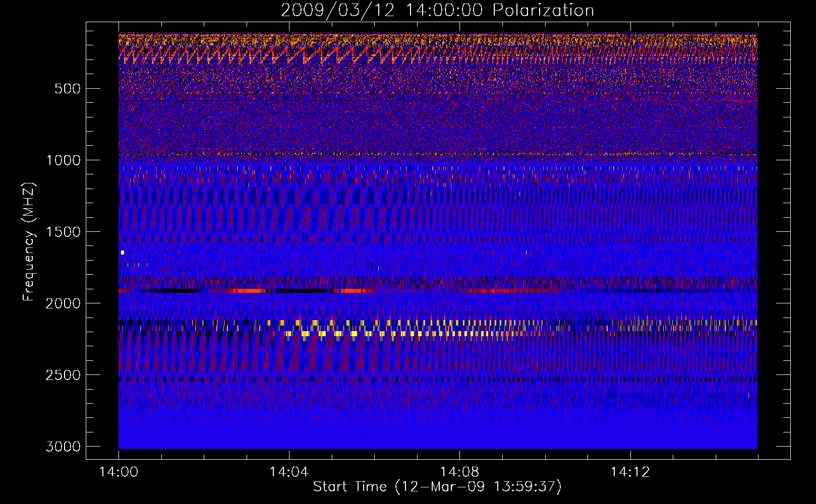Click the plot title '2009/03/12 14:00:00 Polarization'
The height and width of the screenshot is (504, 816).
(x=437, y=10)
